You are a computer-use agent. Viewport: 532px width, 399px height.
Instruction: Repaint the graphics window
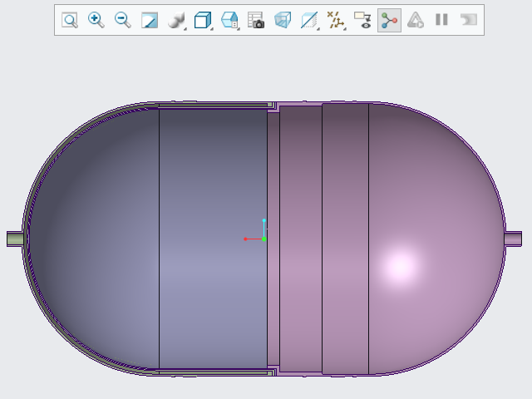click(150, 20)
